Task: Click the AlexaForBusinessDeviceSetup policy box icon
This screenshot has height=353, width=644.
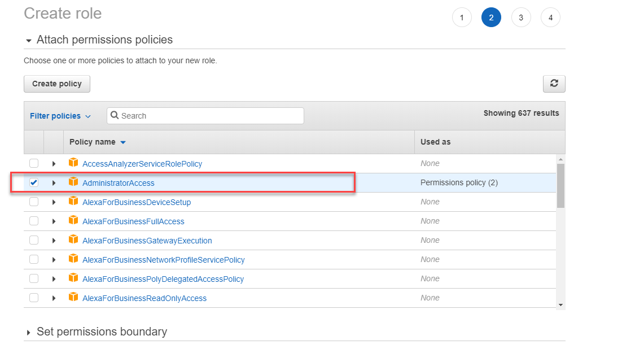Action: point(73,201)
